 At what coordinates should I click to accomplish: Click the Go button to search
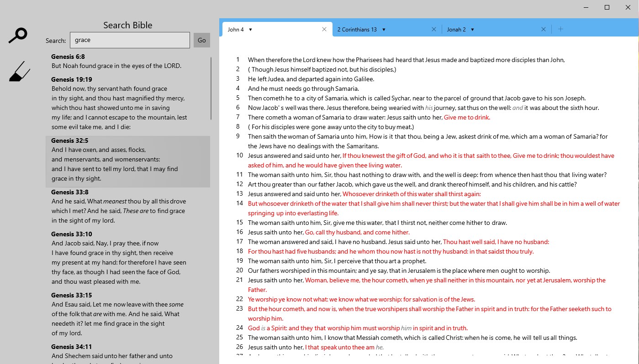(x=201, y=40)
